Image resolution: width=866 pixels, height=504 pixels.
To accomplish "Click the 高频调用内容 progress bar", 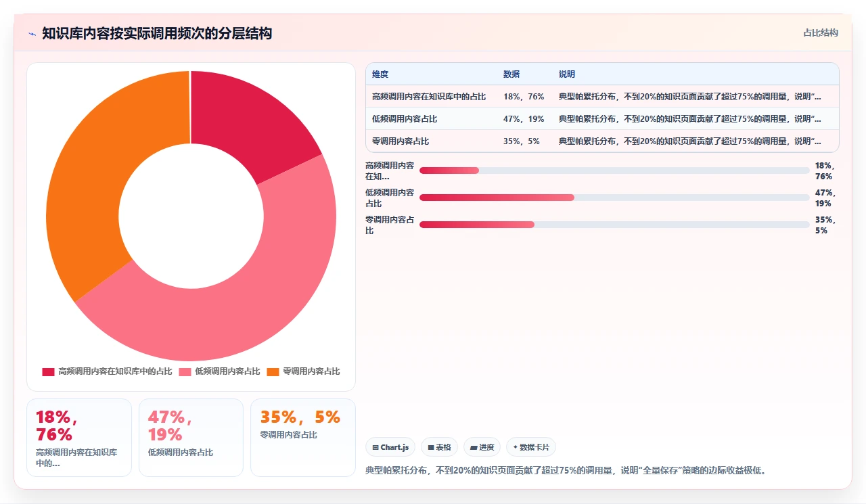I will point(614,170).
